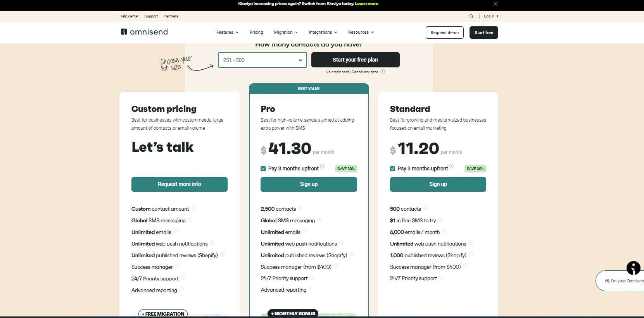Open the Partners link
This screenshot has width=644, height=318.
click(x=171, y=16)
